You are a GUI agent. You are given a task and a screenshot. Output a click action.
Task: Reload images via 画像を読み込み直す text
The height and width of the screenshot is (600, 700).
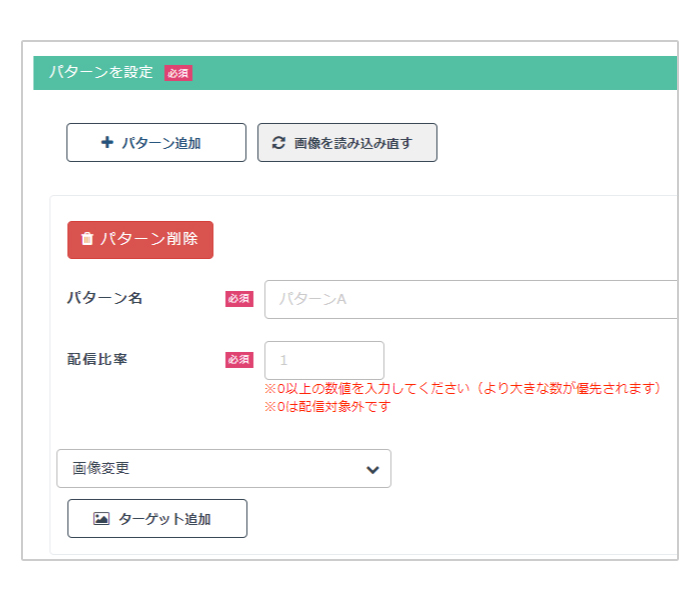(x=353, y=143)
